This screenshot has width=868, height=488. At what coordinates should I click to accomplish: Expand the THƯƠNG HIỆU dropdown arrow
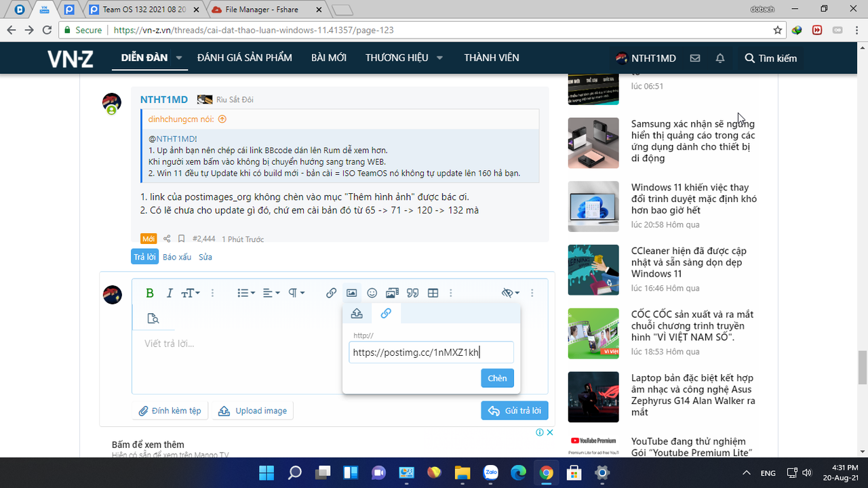(x=439, y=58)
